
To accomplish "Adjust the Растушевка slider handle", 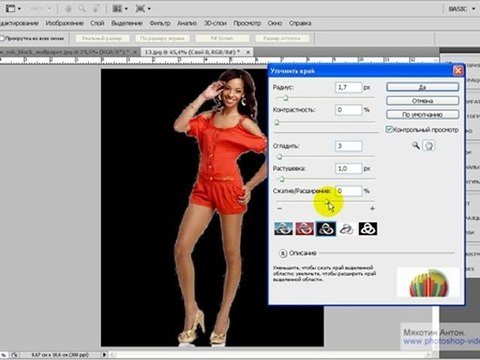I will pos(282,179).
